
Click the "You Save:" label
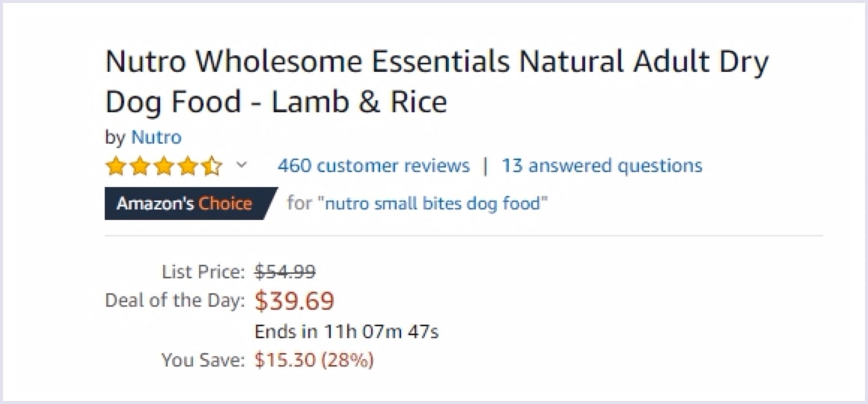[203, 361]
